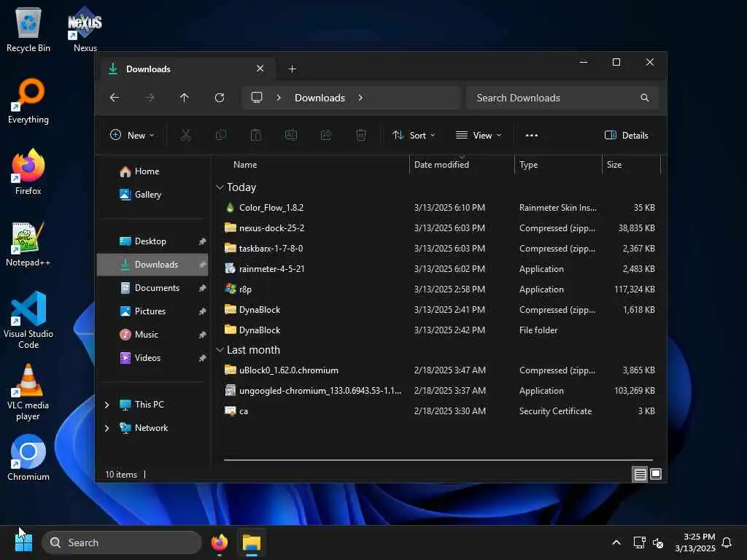Select the Downloads tab
747x560 pixels.
pyautogui.click(x=187, y=69)
